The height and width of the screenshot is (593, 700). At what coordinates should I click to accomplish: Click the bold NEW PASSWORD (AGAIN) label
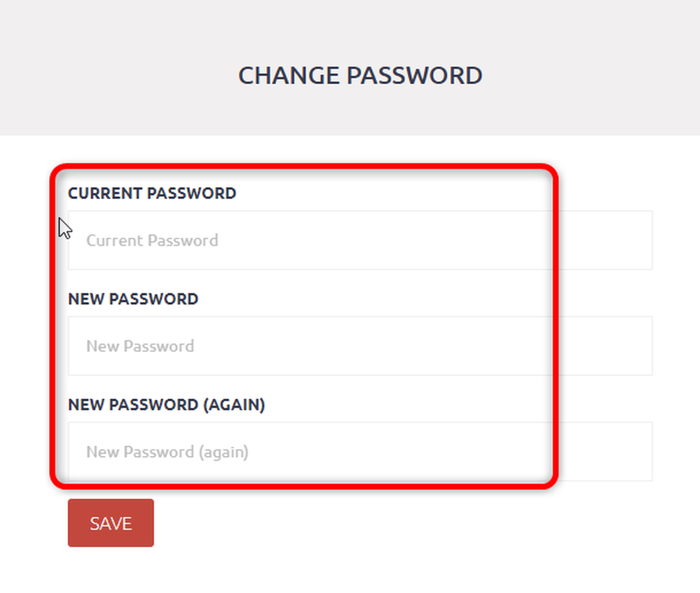[x=166, y=405]
